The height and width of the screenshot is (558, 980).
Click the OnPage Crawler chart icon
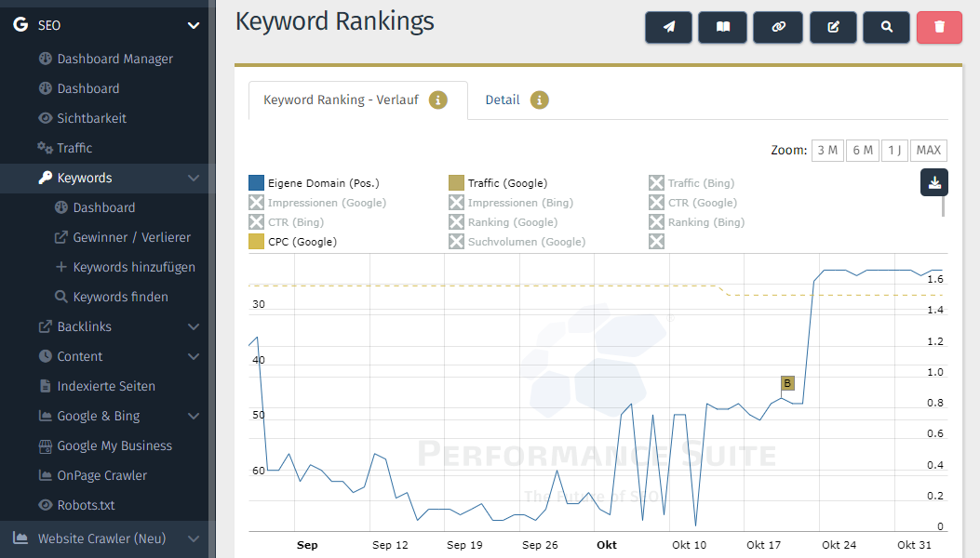click(45, 475)
